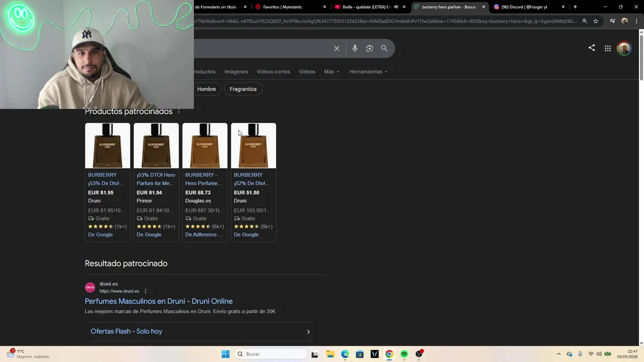Viewport: 644px width, 362px height.
Task: Click the Douglas.es EUR 68.73 bottle thumbnail
Action: point(205,146)
